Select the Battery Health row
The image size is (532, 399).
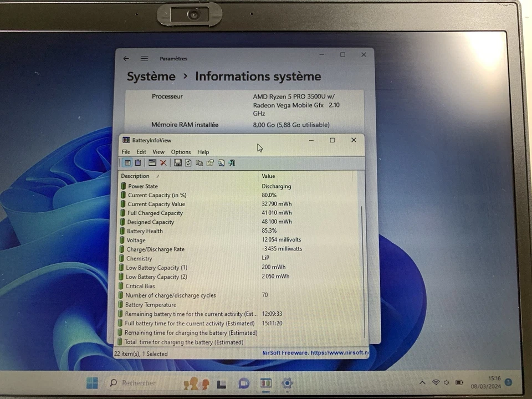(238, 231)
